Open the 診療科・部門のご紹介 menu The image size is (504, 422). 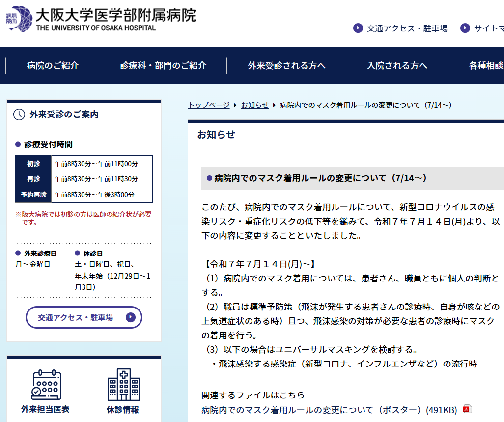163,65
